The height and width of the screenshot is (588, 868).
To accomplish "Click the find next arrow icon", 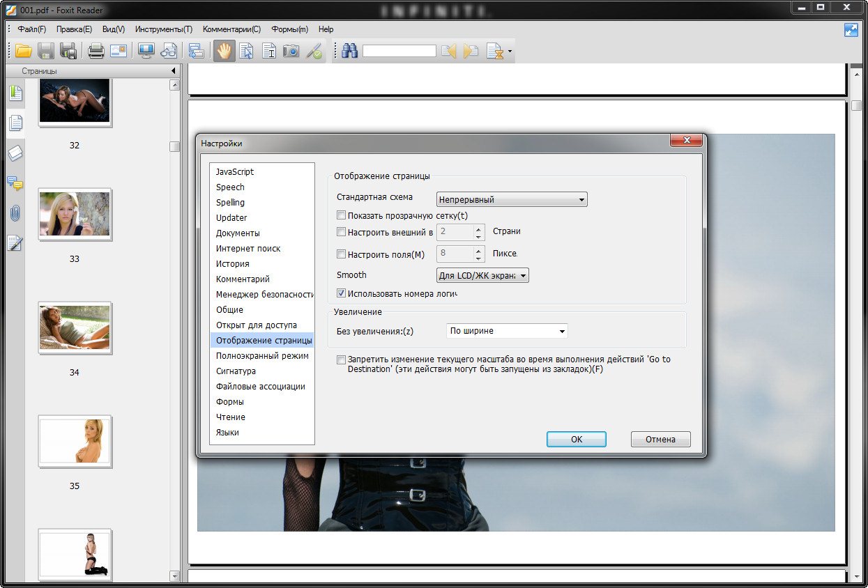I will [471, 51].
